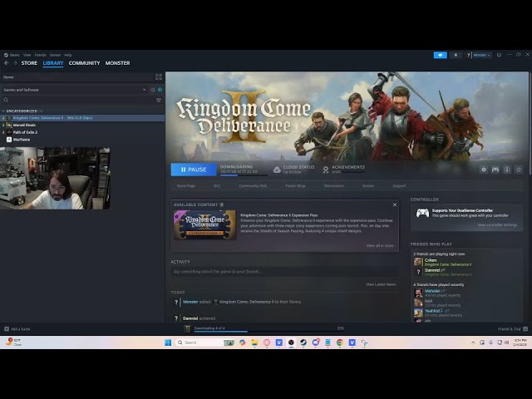
Task: Open the Store Page link
Action: point(186,186)
